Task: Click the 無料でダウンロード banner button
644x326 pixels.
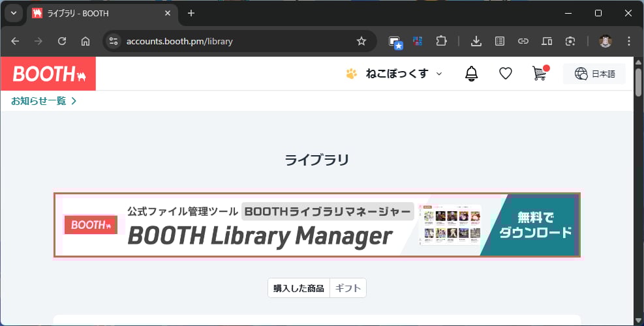Action: click(x=535, y=225)
